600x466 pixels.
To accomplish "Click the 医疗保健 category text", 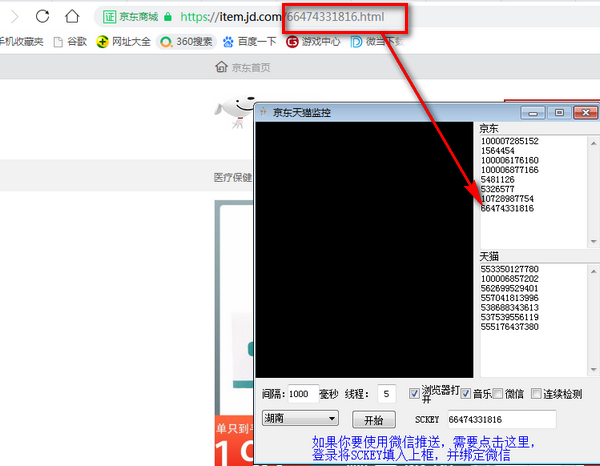I will tap(233, 177).
